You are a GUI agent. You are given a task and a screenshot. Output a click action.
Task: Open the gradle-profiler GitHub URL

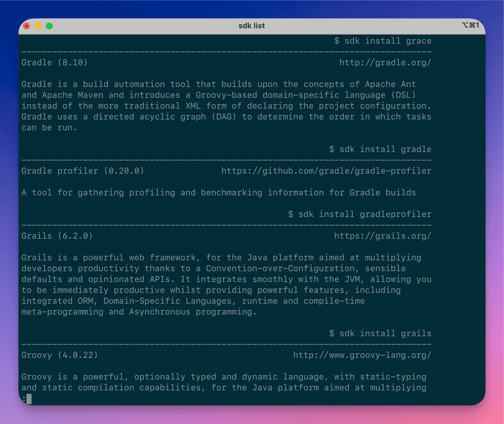[327, 171]
